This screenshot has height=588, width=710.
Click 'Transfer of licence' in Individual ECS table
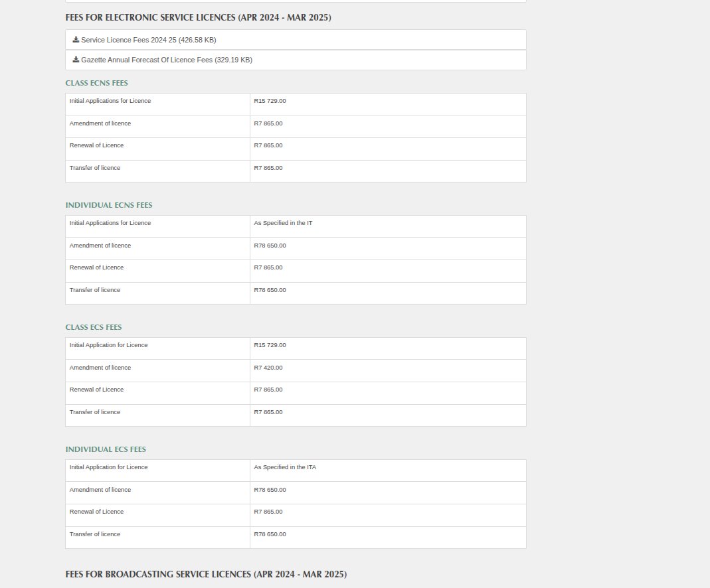point(94,534)
